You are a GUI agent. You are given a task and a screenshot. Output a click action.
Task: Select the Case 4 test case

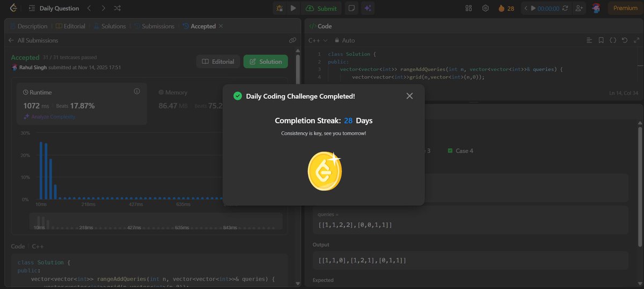pyautogui.click(x=460, y=151)
